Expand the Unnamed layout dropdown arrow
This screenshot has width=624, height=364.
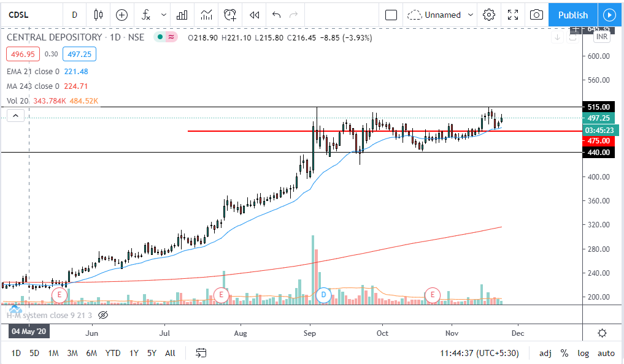pyautogui.click(x=471, y=15)
